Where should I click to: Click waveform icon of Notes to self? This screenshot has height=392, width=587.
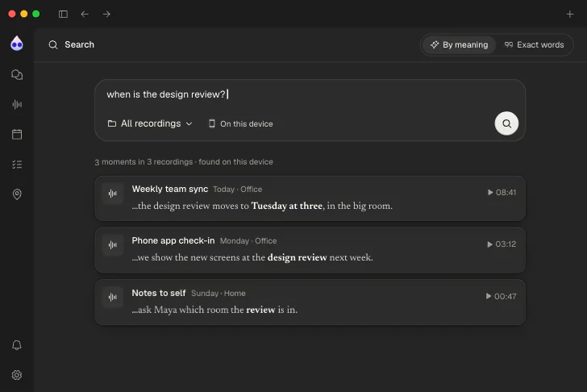point(113,298)
